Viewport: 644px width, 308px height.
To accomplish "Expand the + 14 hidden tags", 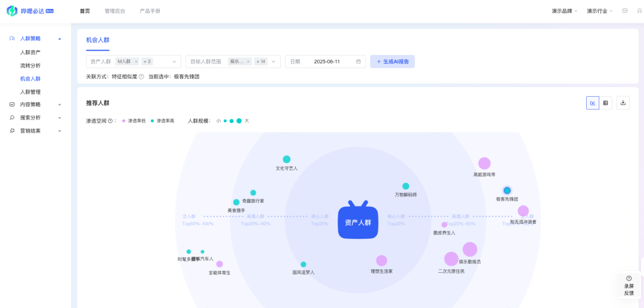I will [261, 61].
